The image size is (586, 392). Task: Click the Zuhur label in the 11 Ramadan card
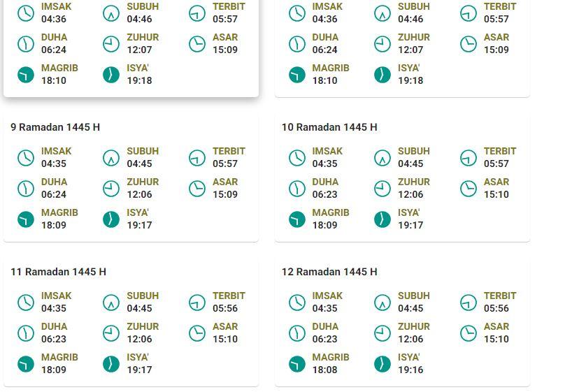pyautogui.click(x=143, y=326)
